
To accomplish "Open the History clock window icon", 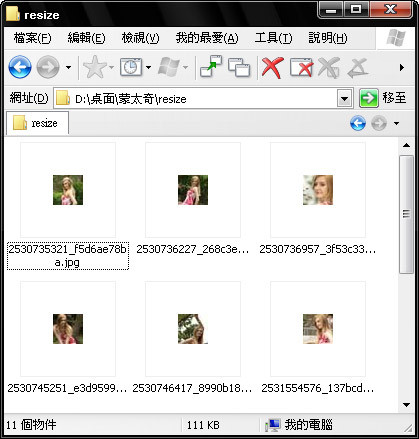I will tap(131, 67).
